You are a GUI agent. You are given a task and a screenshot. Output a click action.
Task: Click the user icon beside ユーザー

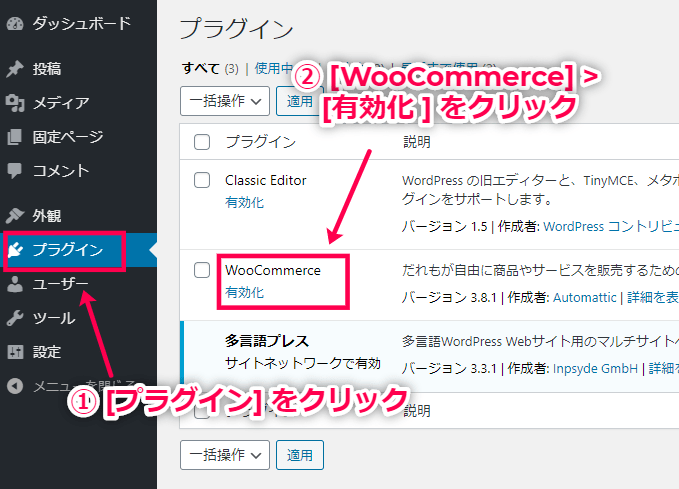click(15, 284)
